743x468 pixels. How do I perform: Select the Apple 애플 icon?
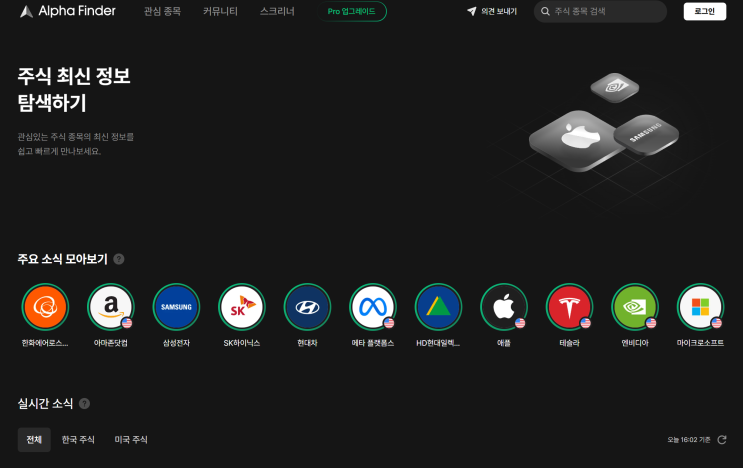click(504, 307)
